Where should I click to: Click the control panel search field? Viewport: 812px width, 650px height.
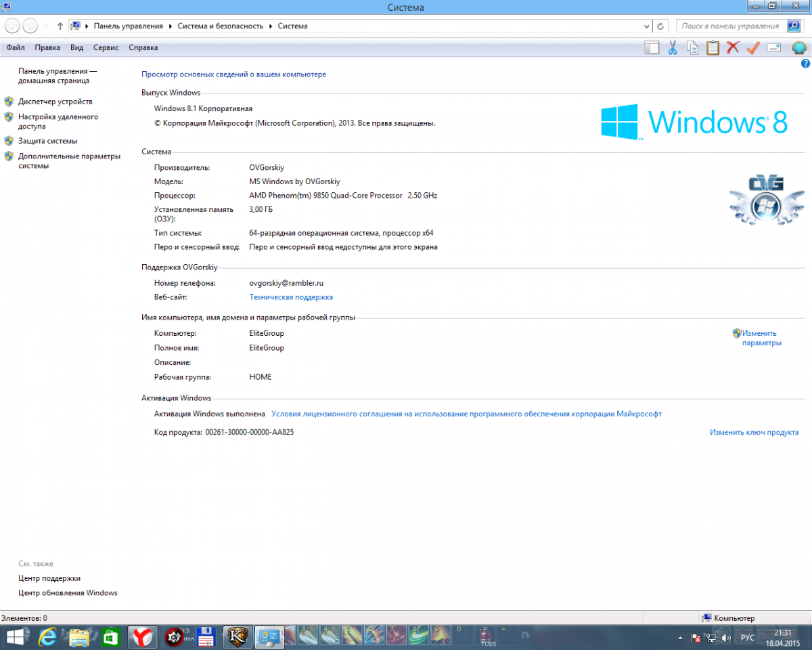pyautogui.click(x=729, y=26)
